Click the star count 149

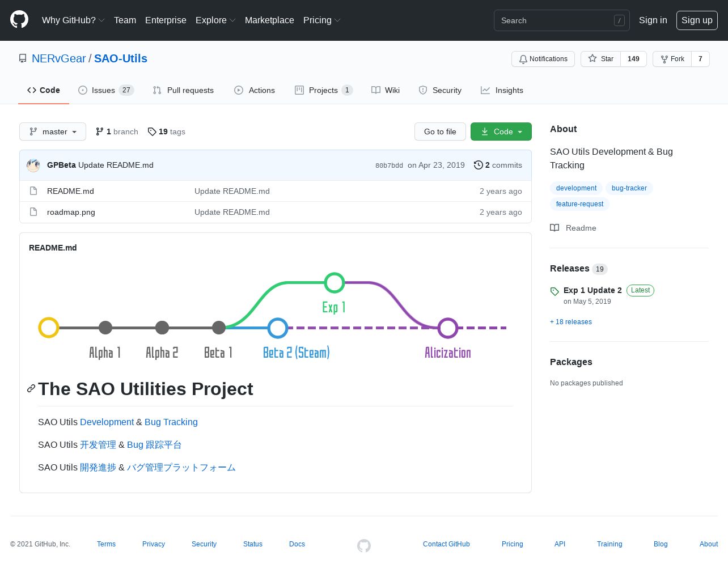(633, 59)
